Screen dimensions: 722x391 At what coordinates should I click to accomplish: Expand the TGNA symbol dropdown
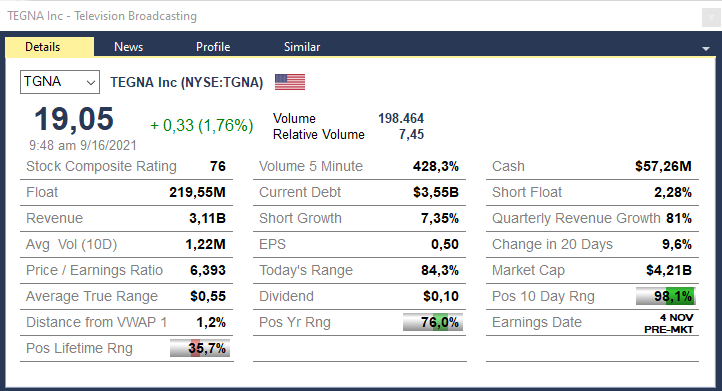[60, 82]
